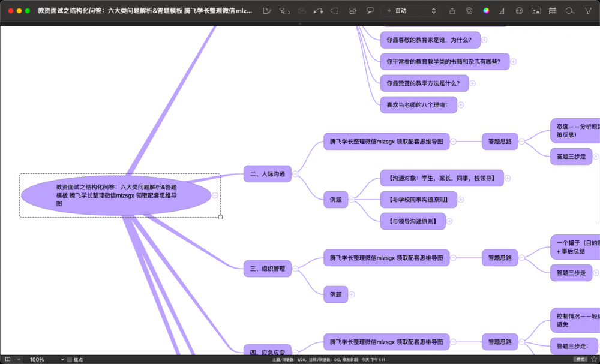Select 答题思路 node in 人际沟通 branch
This screenshot has width=600, height=364.
pyautogui.click(x=500, y=141)
